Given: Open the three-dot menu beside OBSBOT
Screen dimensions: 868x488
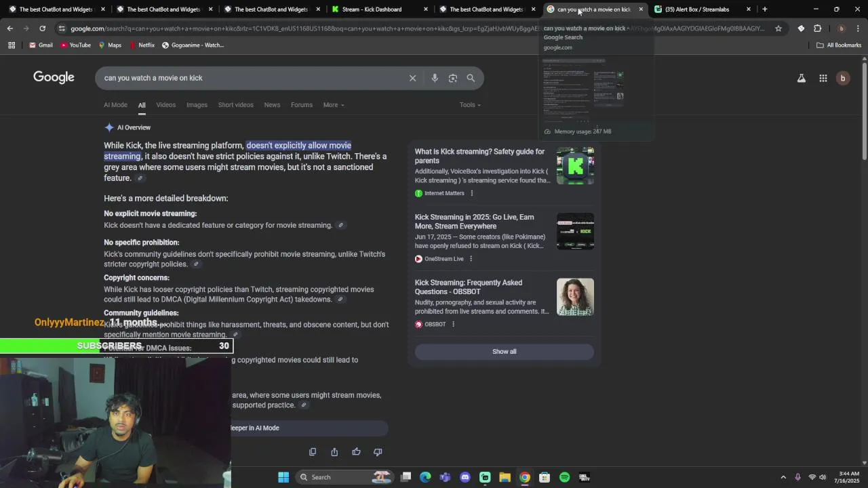Looking at the screenshot, I should [x=453, y=325].
